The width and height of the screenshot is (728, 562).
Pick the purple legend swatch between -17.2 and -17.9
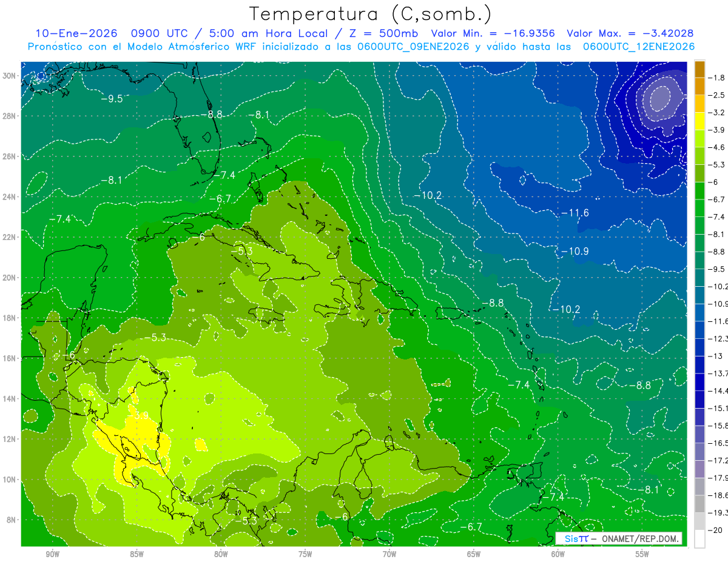tap(699, 469)
